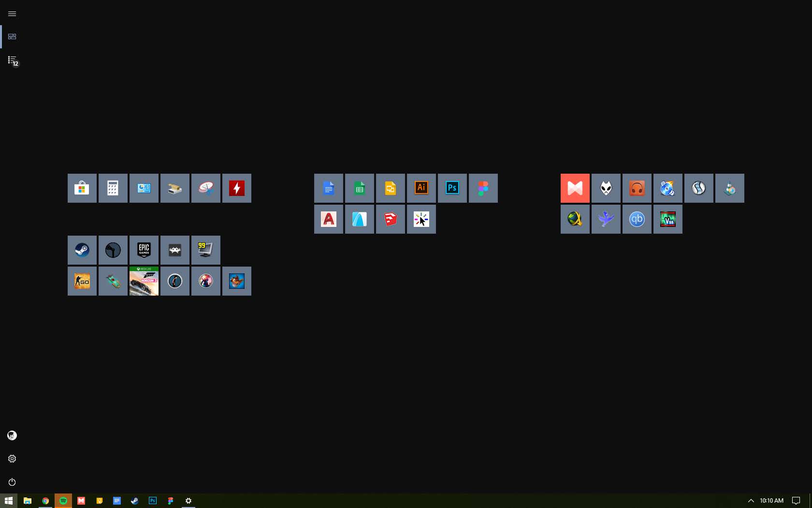Open the Google Docs tile
The image size is (812, 508).
329,188
